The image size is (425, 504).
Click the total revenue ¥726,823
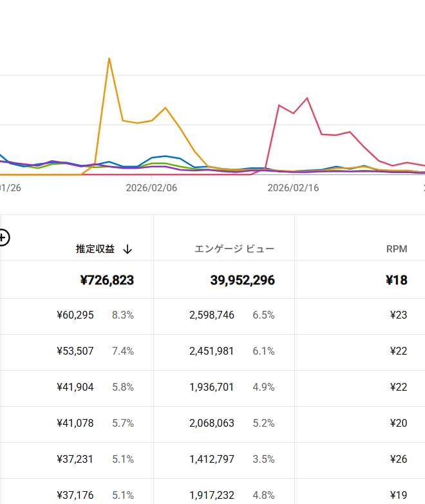point(107,280)
